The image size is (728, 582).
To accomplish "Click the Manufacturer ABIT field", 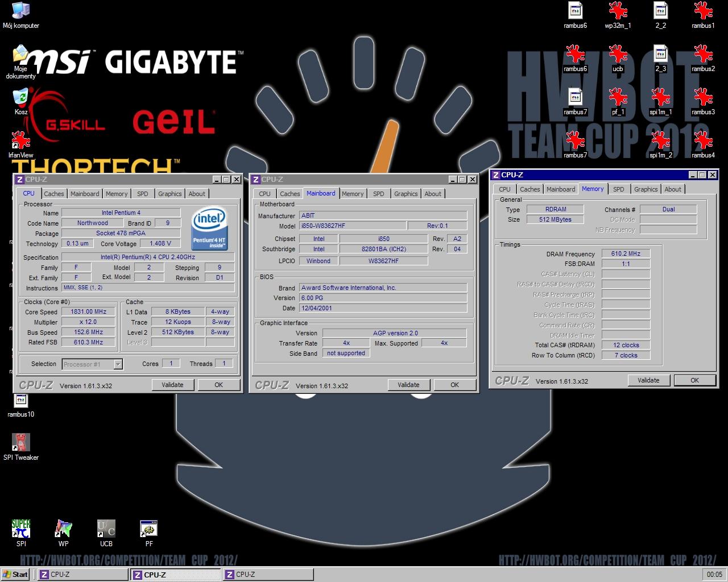I will click(383, 216).
